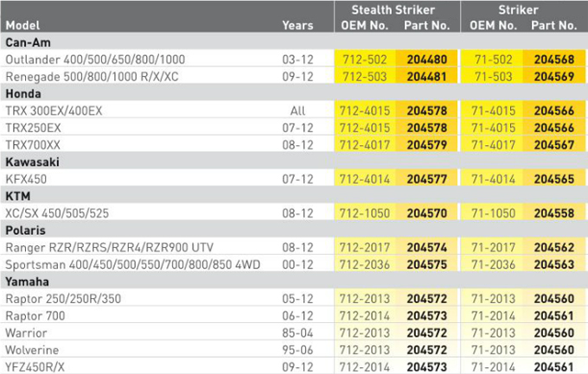The height and width of the screenshot is (374, 588).
Task: Select part number 204567
Action: tap(554, 144)
